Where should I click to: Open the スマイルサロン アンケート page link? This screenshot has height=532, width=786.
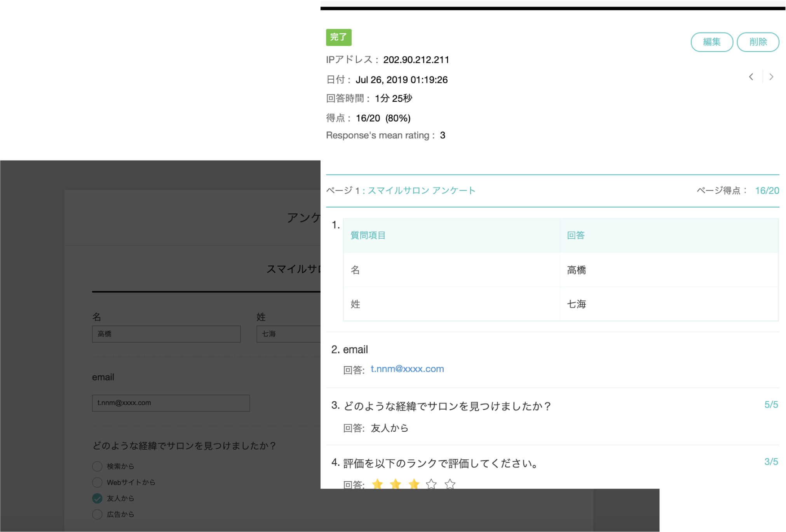421,190
